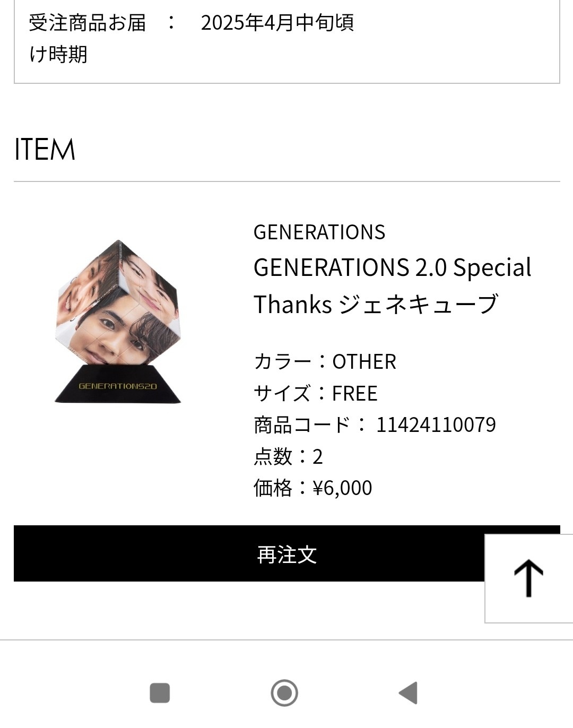
Task: Click the 商品コード label text
Action: click(302, 424)
